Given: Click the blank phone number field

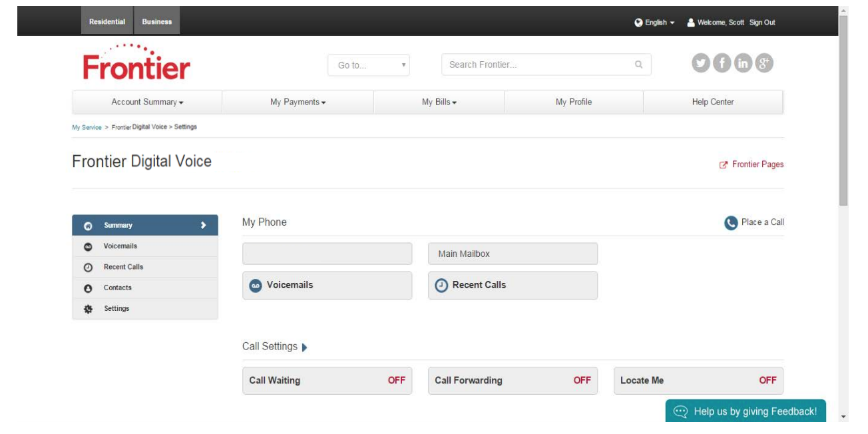Looking at the screenshot, I should point(327,254).
